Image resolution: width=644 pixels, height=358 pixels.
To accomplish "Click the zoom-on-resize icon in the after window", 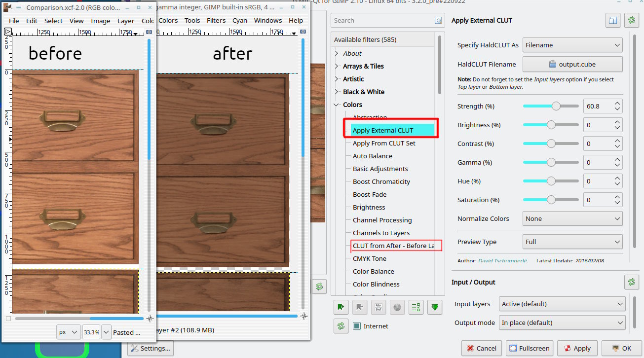I will click(303, 32).
